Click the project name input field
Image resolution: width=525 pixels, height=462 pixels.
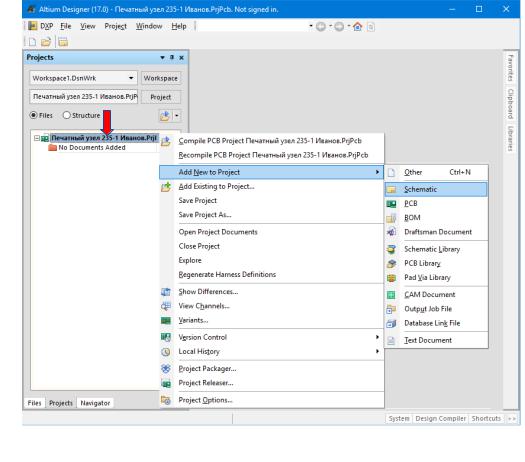point(84,97)
